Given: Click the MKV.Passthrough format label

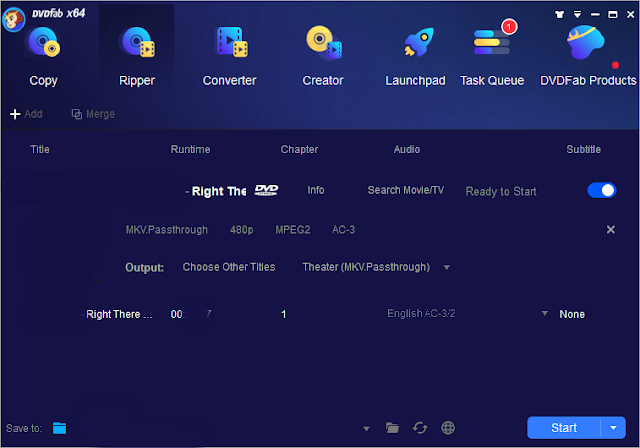Looking at the screenshot, I should pyautogui.click(x=167, y=230).
